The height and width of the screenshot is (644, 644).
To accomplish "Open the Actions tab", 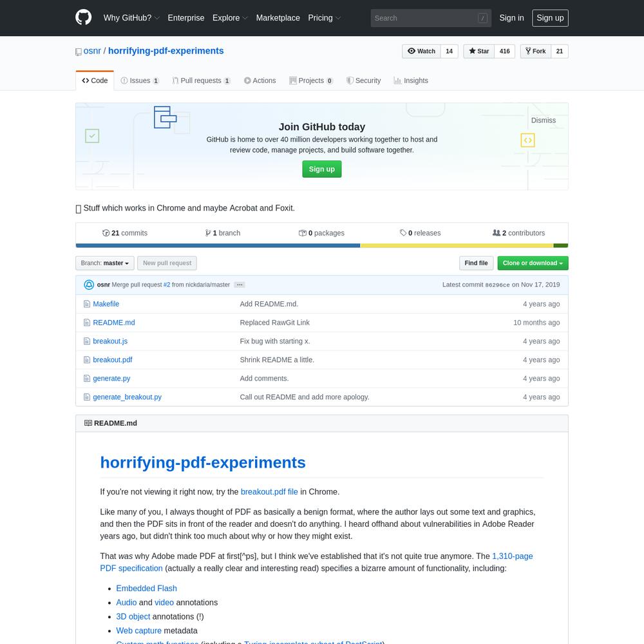I will point(260,80).
